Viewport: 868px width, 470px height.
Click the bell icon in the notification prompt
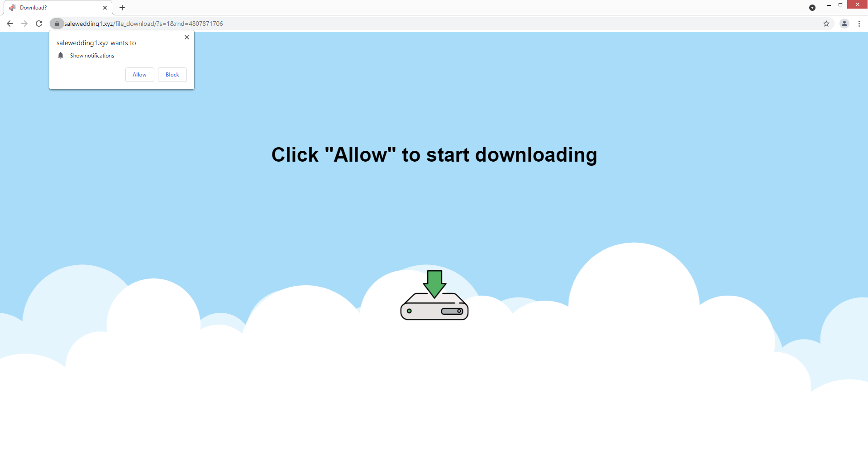pyautogui.click(x=61, y=55)
